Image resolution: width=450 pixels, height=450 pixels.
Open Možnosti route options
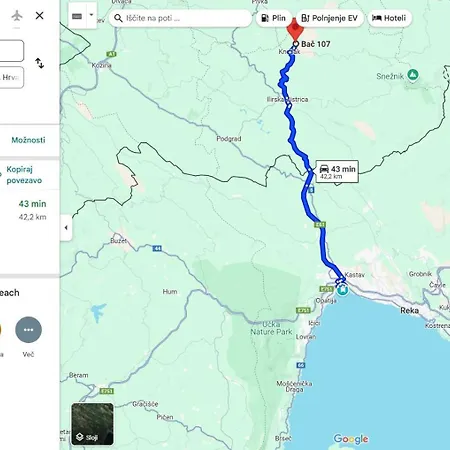coord(28,140)
